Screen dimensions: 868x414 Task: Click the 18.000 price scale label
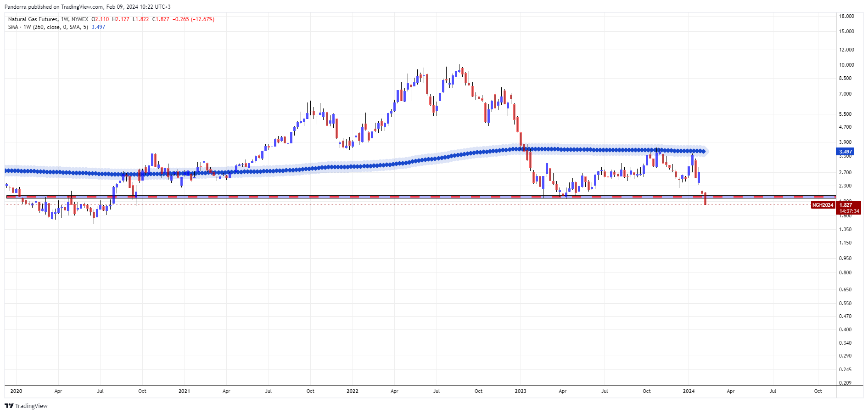(x=846, y=16)
